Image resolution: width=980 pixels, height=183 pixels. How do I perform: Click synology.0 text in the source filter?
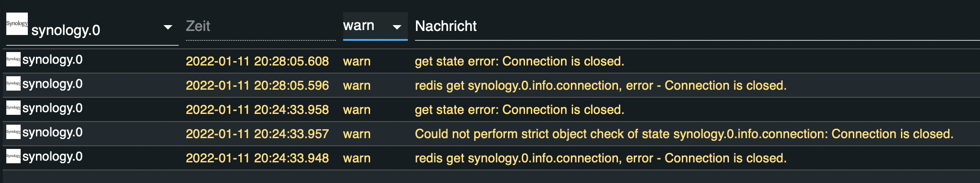(x=66, y=30)
